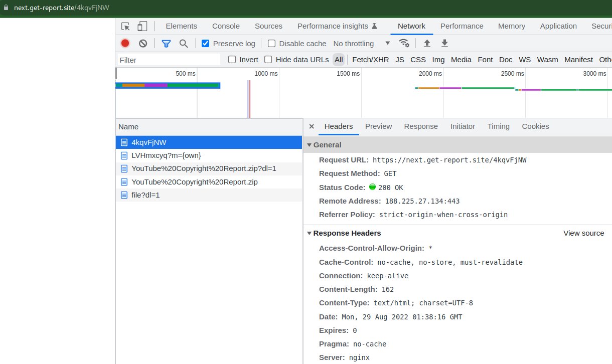This screenshot has width=612, height=364.
Task: Enable the Disable cache checkbox
Action: point(271,44)
